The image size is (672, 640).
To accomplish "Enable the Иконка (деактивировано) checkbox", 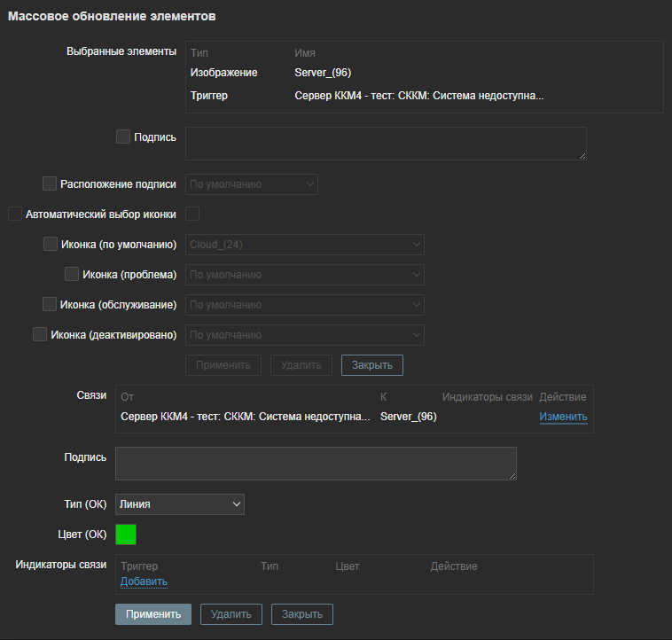I will 40,334.
